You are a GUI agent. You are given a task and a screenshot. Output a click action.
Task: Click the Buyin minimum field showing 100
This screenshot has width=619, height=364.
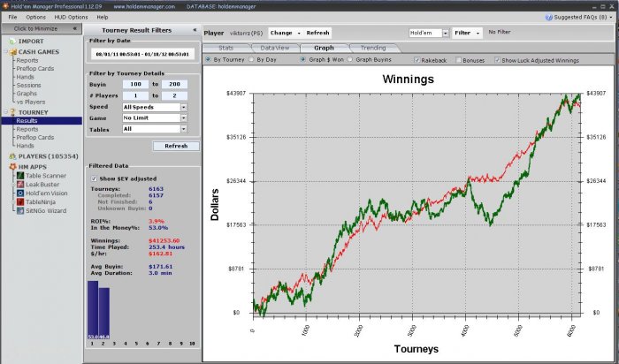click(136, 84)
